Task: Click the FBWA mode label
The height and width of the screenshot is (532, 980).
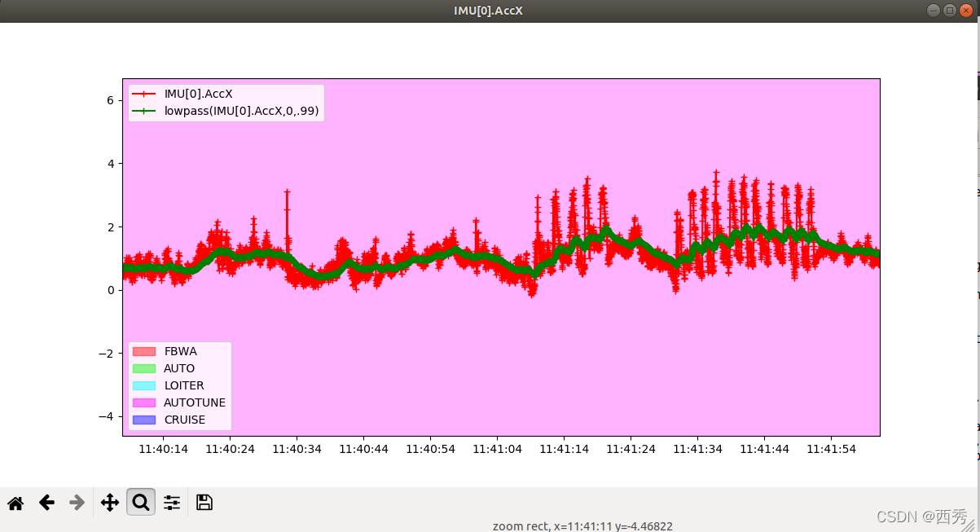Action: pyautogui.click(x=180, y=351)
